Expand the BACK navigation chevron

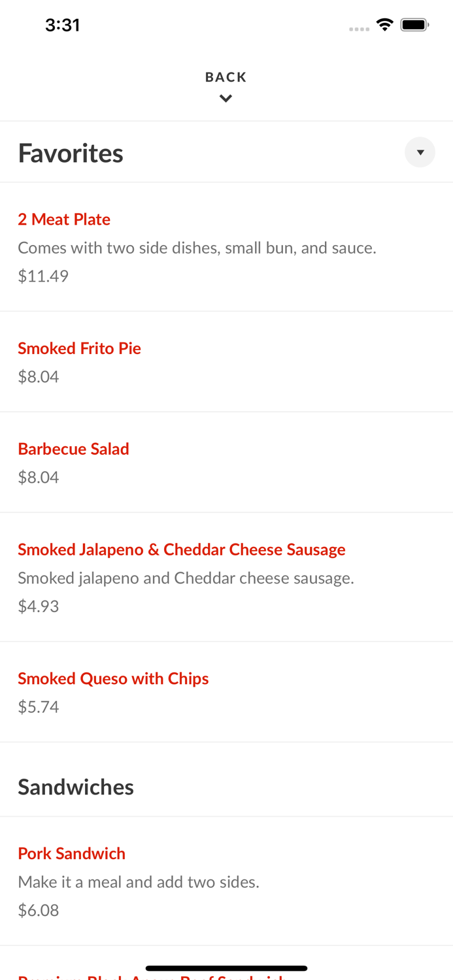[x=226, y=98]
